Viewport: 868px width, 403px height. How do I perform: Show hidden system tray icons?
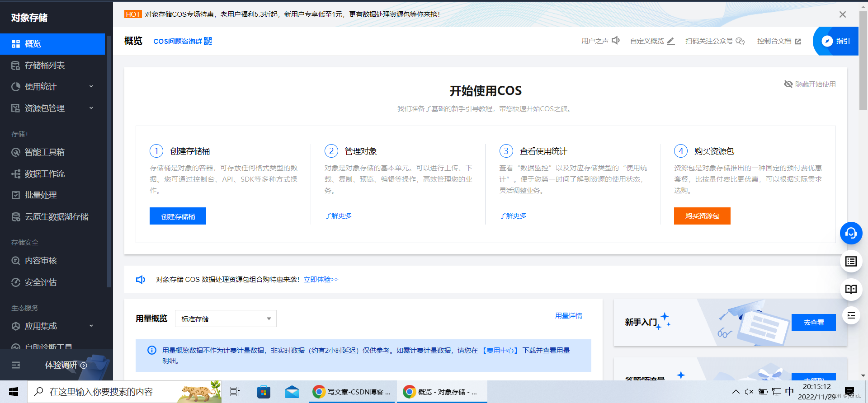click(x=736, y=392)
